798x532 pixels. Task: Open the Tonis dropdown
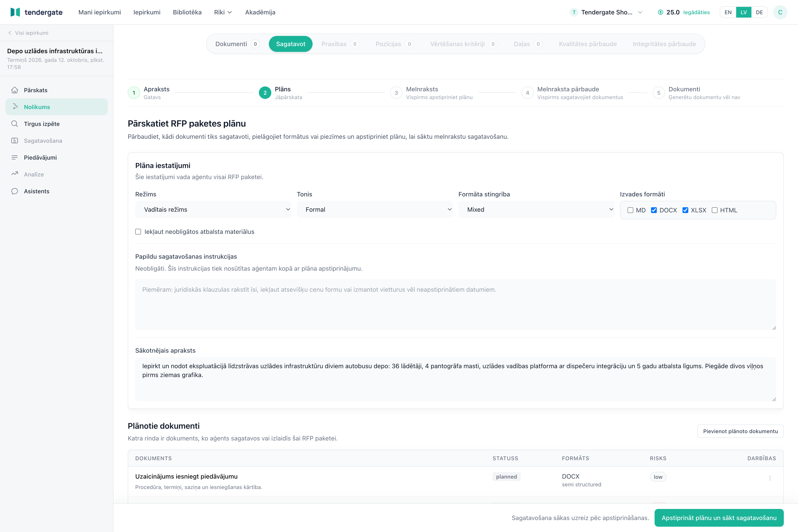pos(375,209)
